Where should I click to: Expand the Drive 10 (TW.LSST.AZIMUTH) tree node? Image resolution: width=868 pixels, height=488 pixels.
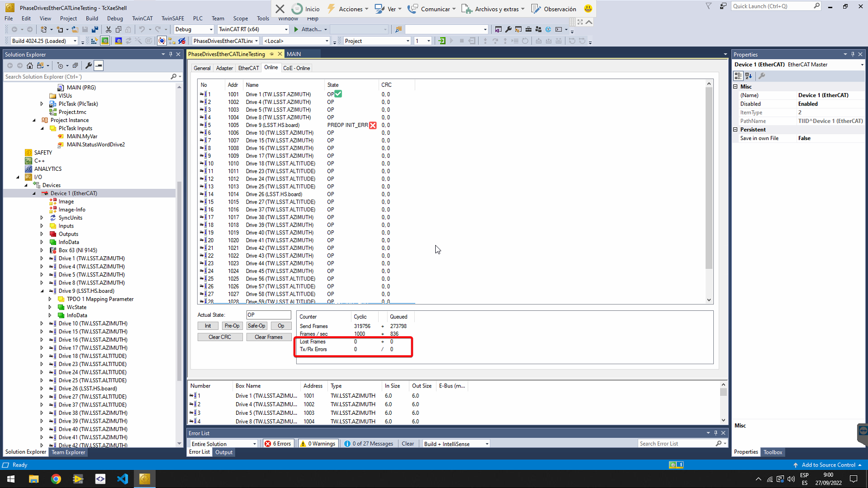click(42, 324)
